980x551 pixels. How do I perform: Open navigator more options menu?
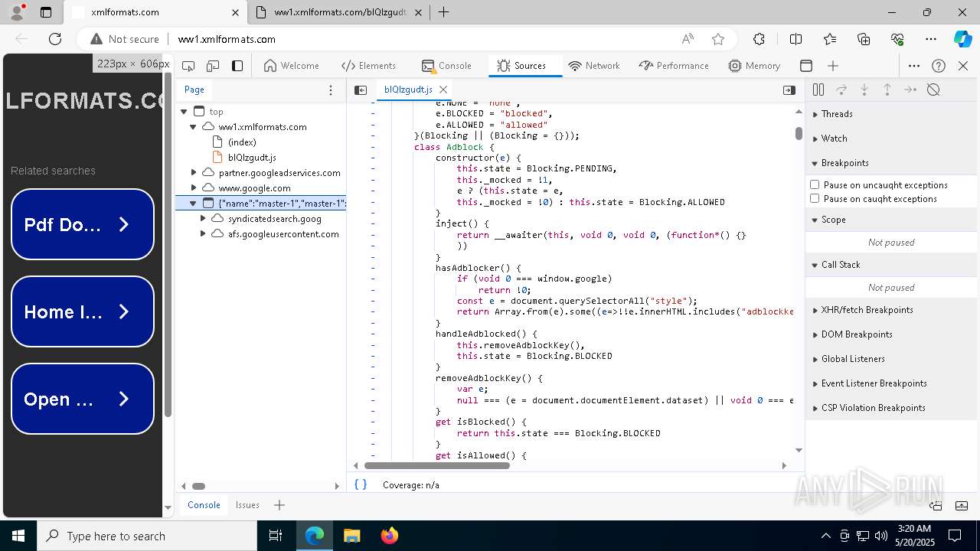pos(331,90)
